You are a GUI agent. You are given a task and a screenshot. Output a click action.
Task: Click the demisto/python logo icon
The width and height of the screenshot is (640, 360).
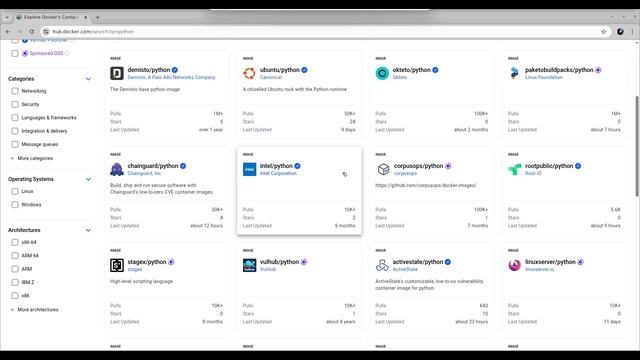click(x=117, y=73)
